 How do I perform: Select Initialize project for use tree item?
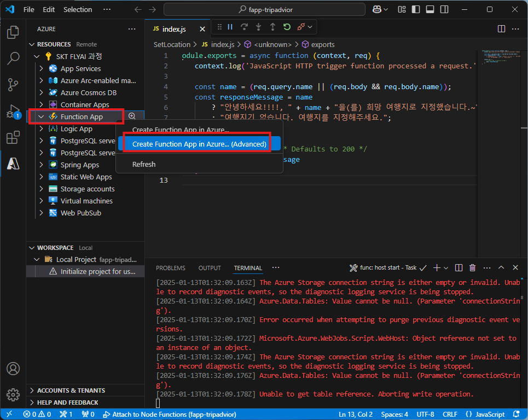85,272
